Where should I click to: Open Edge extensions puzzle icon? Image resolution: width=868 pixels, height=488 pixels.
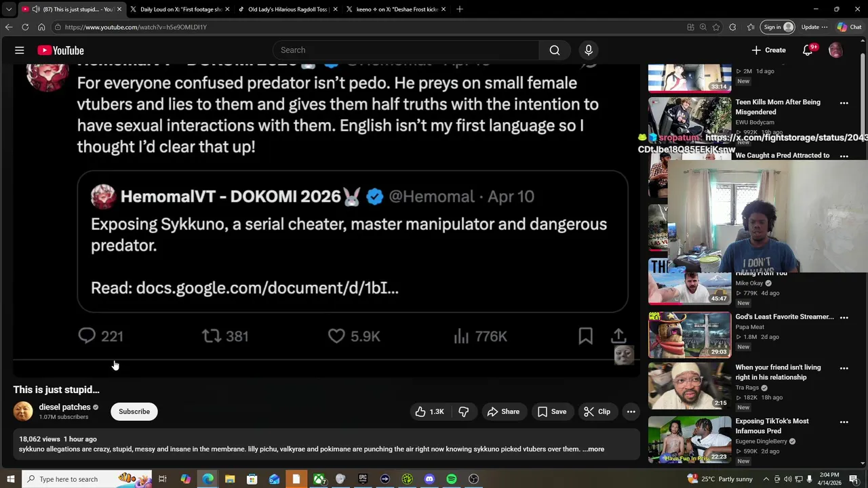(x=732, y=27)
